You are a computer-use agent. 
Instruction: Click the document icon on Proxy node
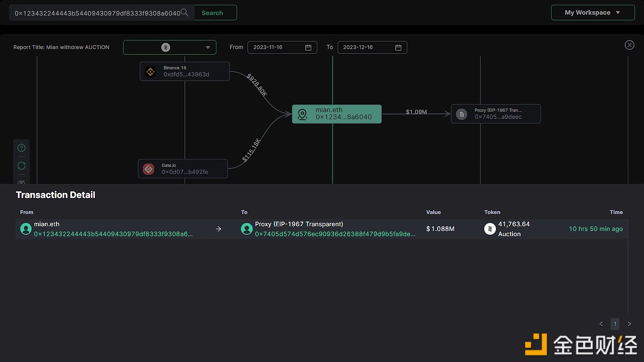[x=462, y=114]
